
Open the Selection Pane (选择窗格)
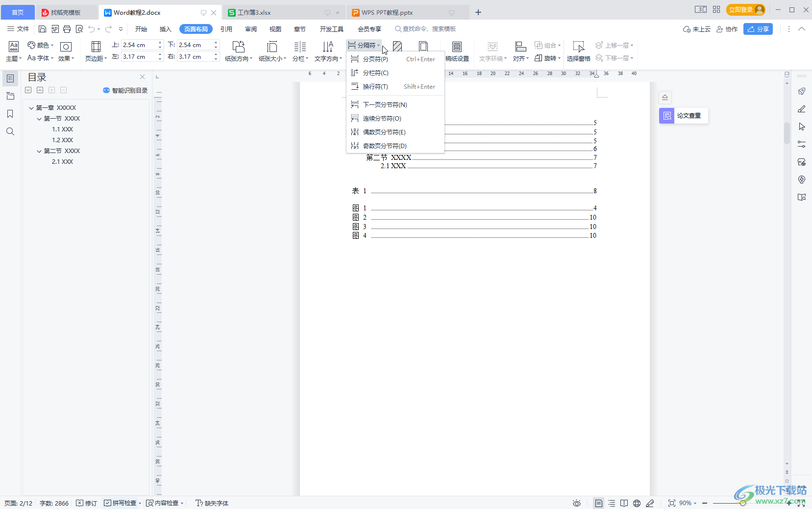[578, 51]
